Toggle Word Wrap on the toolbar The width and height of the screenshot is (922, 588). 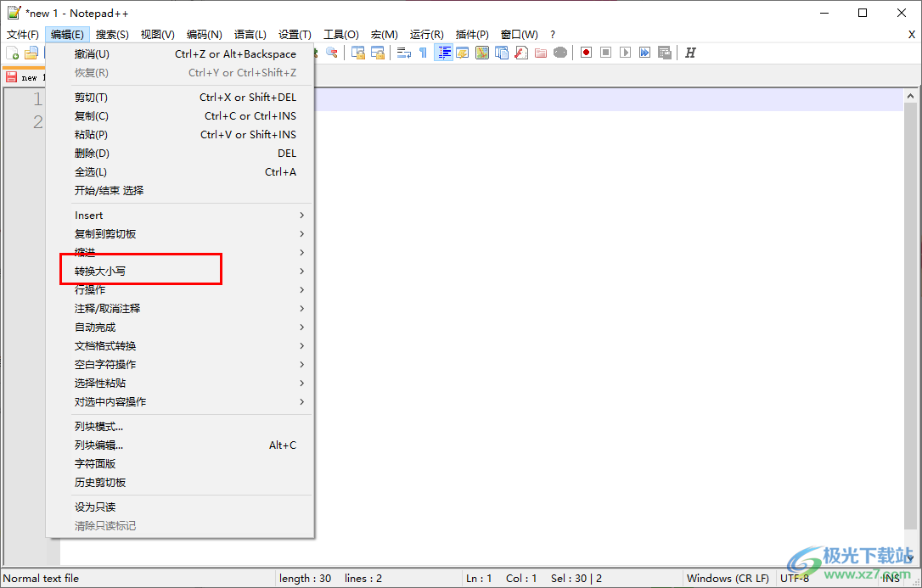404,53
